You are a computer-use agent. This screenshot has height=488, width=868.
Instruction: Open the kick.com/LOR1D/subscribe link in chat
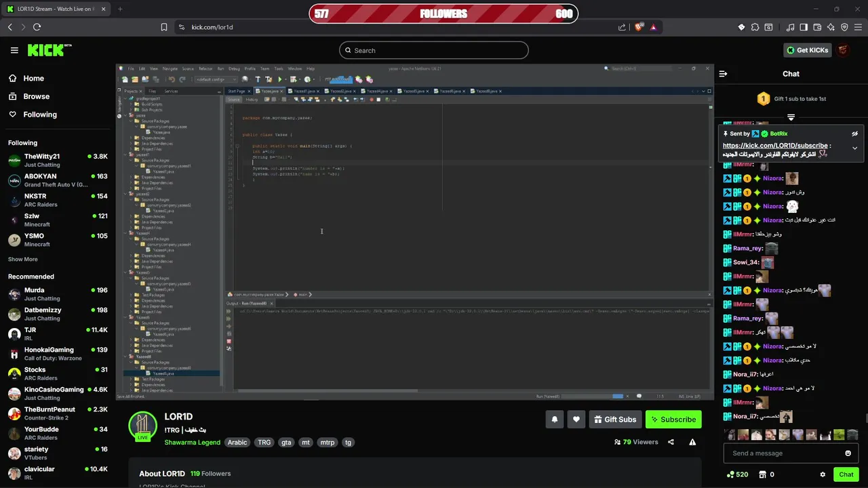[x=775, y=146]
